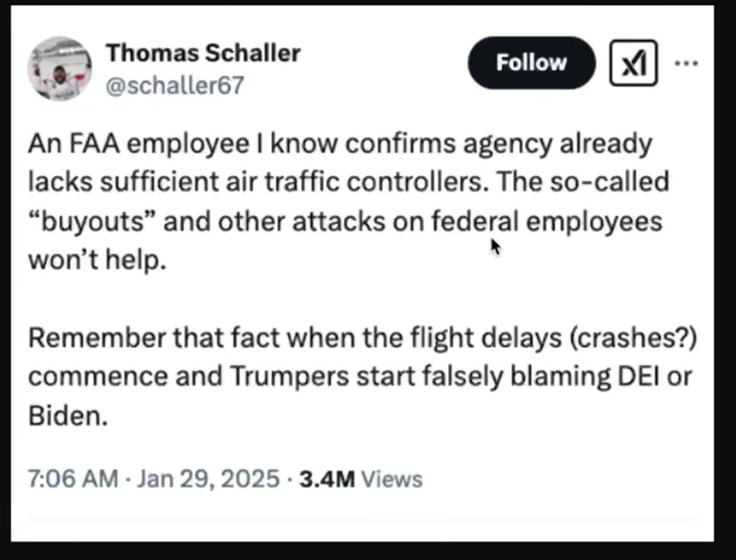View the 3.4M view count
Screen dimensions: 736x560
pos(327,479)
